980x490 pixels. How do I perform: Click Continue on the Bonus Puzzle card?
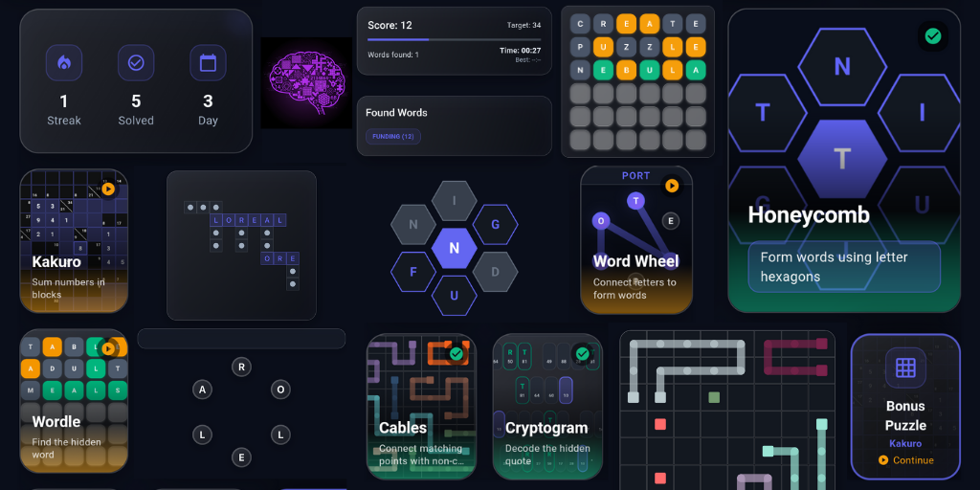(905, 460)
